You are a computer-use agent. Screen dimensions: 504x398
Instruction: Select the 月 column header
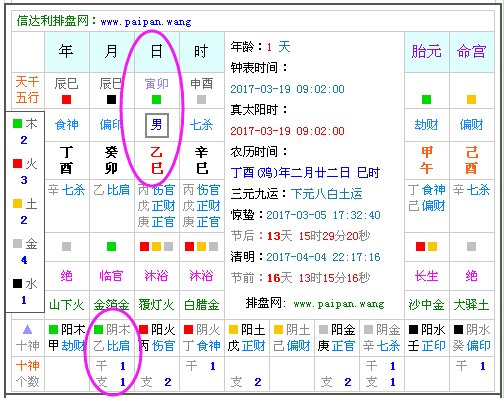[111, 52]
